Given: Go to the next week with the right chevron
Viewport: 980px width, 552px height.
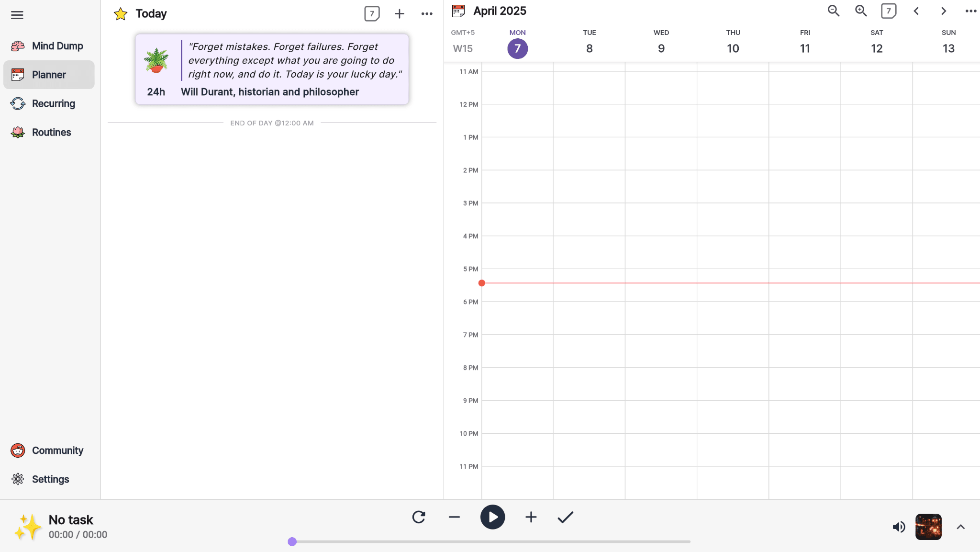Looking at the screenshot, I should point(943,11).
